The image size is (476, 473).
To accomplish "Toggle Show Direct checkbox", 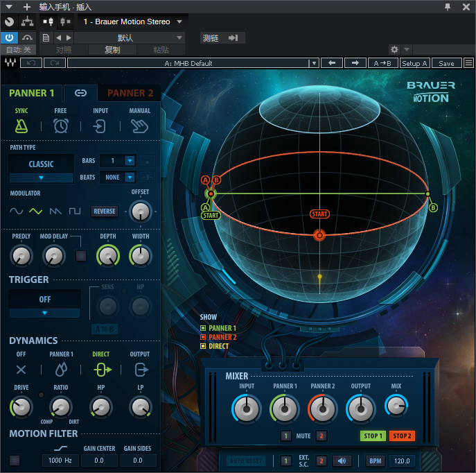I will [203, 346].
